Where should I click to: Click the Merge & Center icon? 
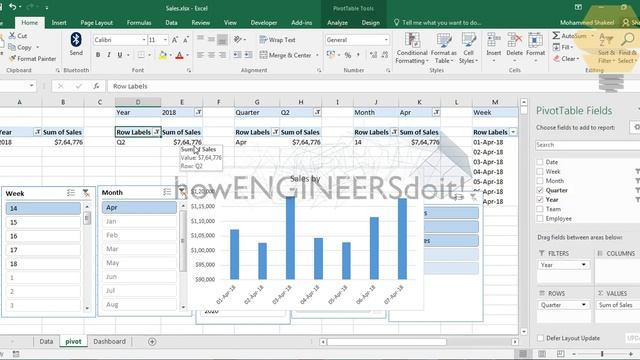click(x=263, y=55)
